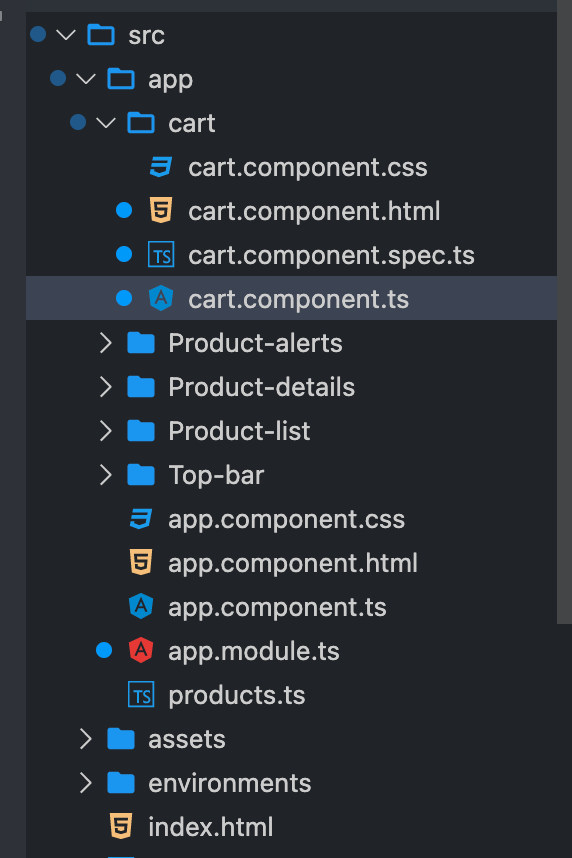Open cart.component.html file
The height and width of the screenshot is (858, 572).
314,211
